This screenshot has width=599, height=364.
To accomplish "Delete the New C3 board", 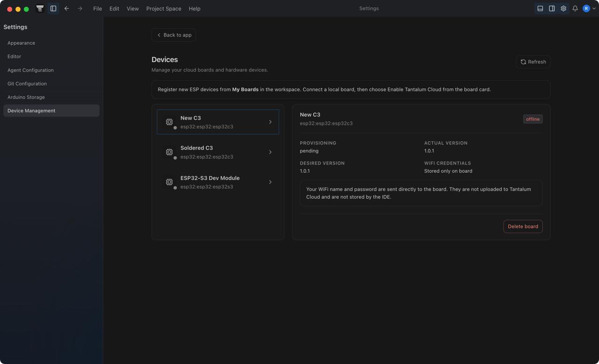I will [523, 226].
